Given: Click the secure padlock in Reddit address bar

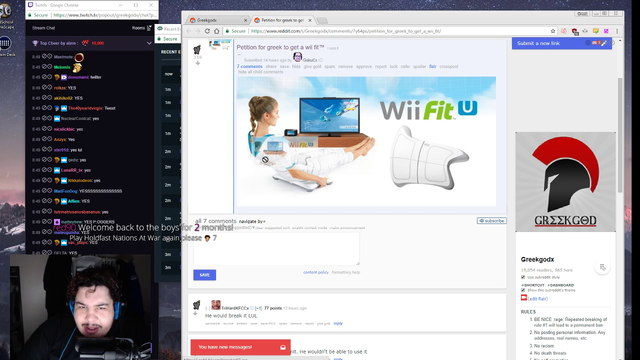Looking at the screenshot, I should point(228,31).
